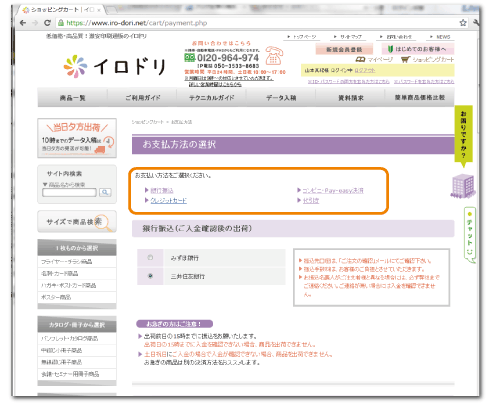Image resolution: width=490 pixels, height=406 pixels.
Task: Click the green free-dial icon beside 0120-964-974
Action: (x=189, y=58)
